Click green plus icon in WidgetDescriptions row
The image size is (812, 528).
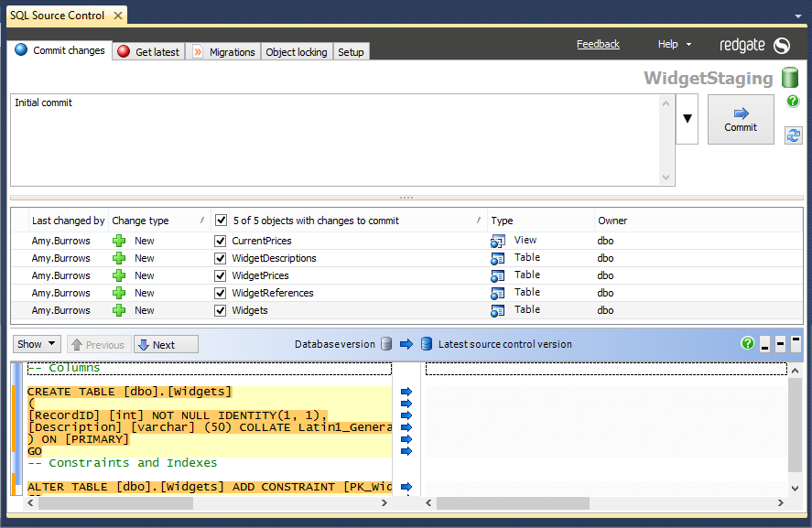119,258
